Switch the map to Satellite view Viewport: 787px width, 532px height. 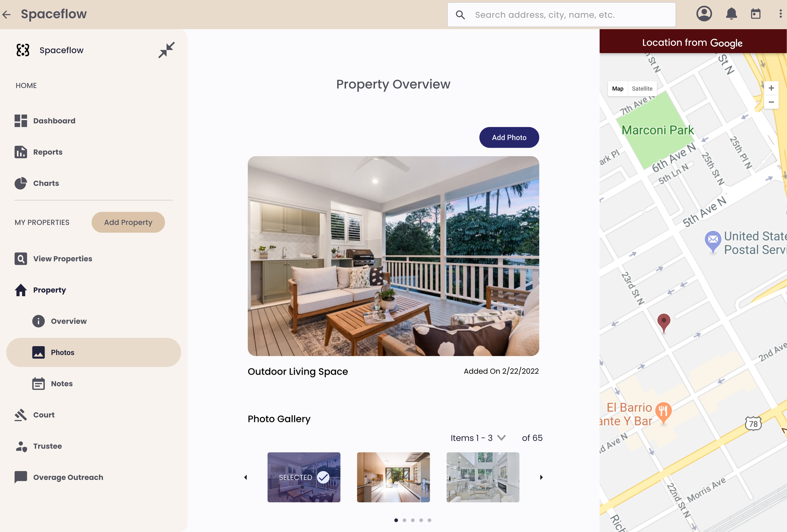pos(642,88)
